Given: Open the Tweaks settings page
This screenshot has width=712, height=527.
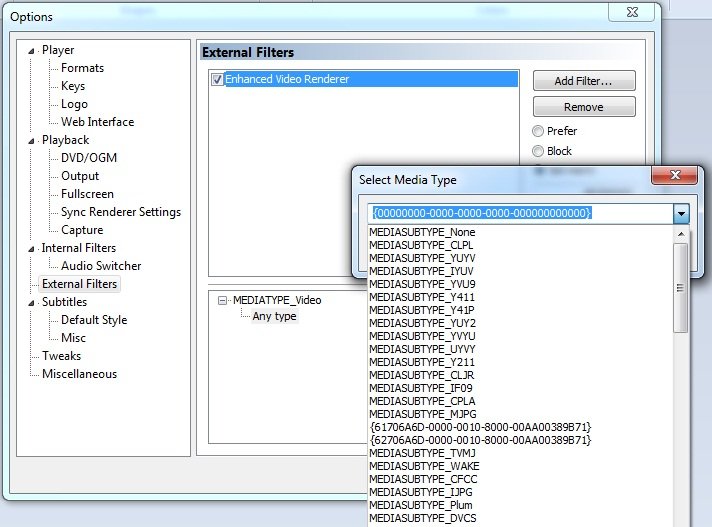Looking at the screenshot, I should (62, 355).
